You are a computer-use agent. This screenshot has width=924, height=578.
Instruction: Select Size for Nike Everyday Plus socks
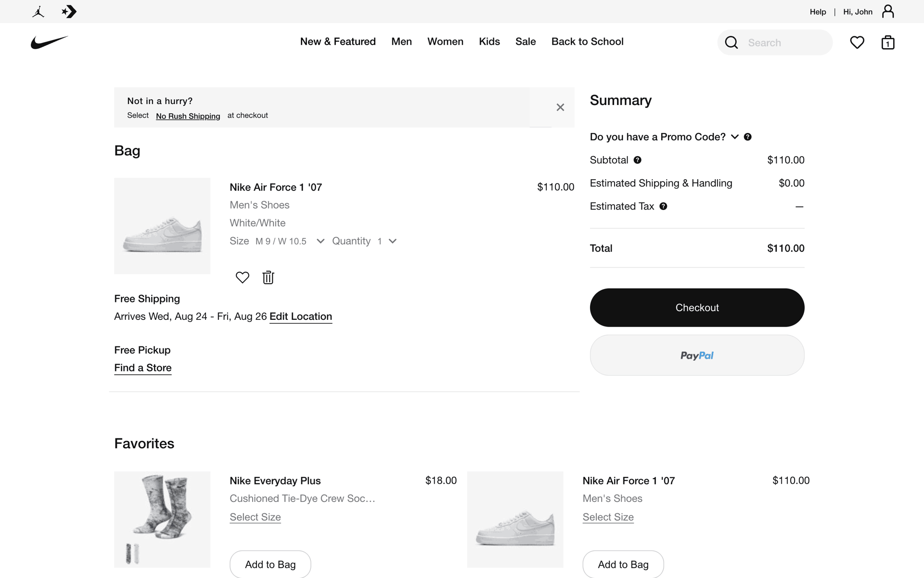click(x=255, y=517)
